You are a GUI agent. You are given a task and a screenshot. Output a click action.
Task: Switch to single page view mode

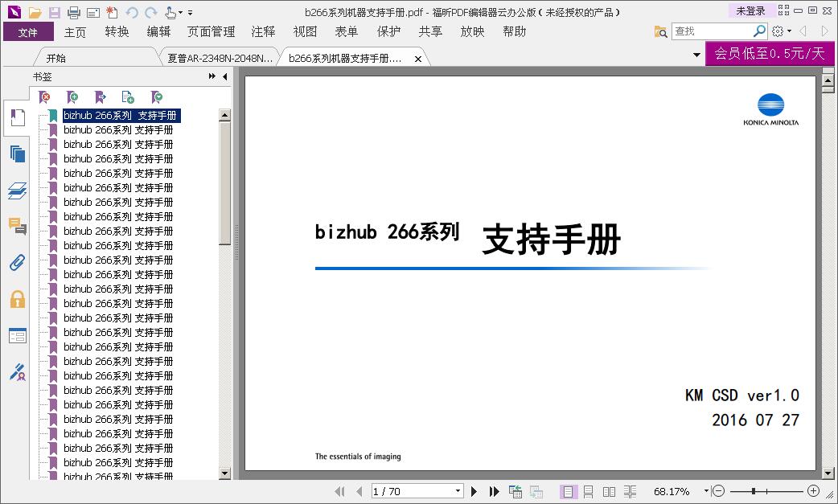point(568,491)
